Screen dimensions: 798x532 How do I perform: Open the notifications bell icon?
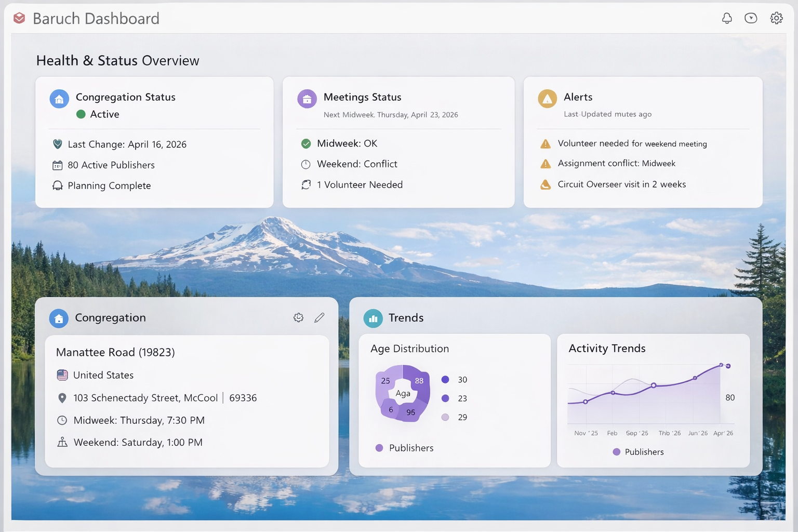coord(727,18)
